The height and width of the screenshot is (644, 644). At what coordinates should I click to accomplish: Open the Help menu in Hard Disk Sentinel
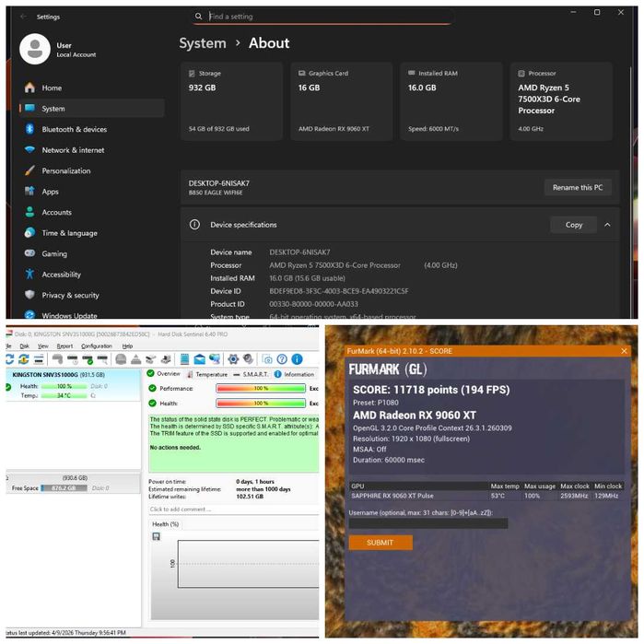pyautogui.click(x=127, y=346)
